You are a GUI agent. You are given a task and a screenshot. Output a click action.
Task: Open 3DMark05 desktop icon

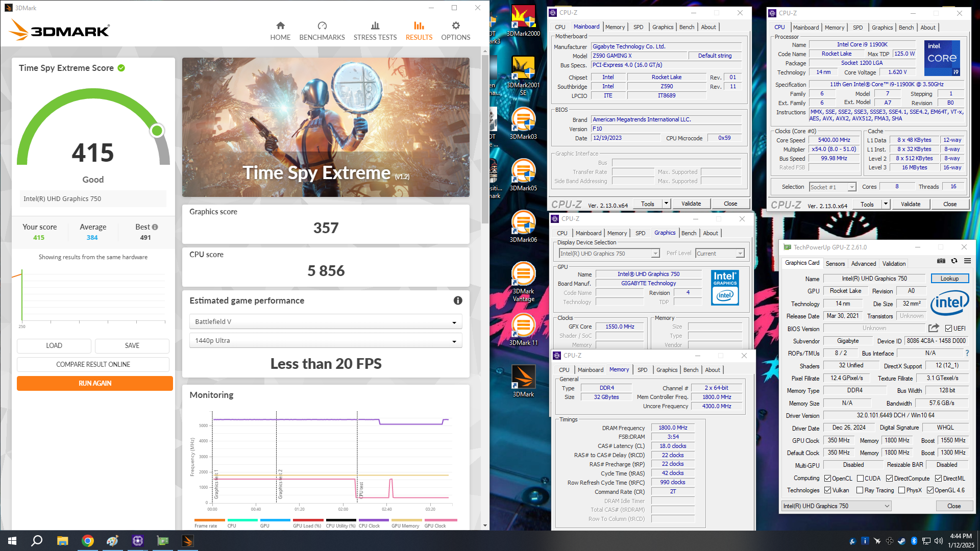point(523,176)
